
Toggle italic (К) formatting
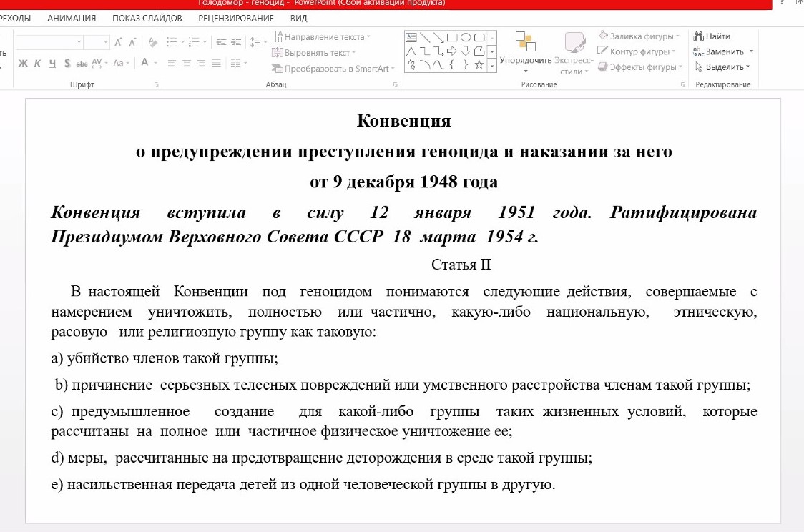[x=37, y=63]
